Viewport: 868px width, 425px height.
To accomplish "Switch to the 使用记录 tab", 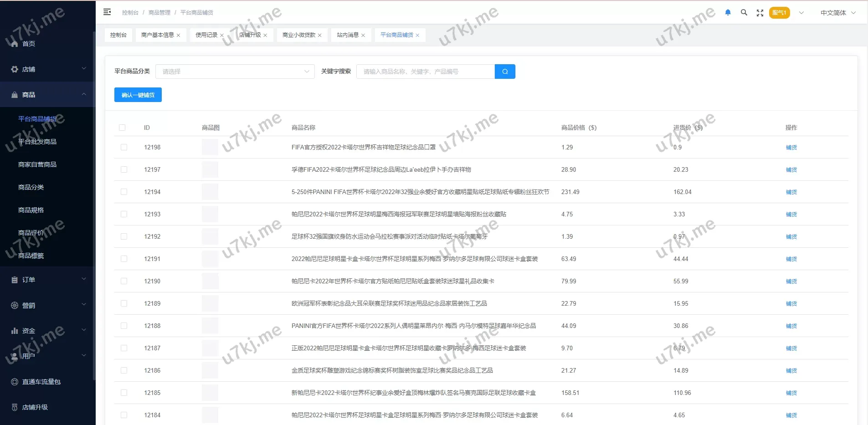I will (206, 35).
